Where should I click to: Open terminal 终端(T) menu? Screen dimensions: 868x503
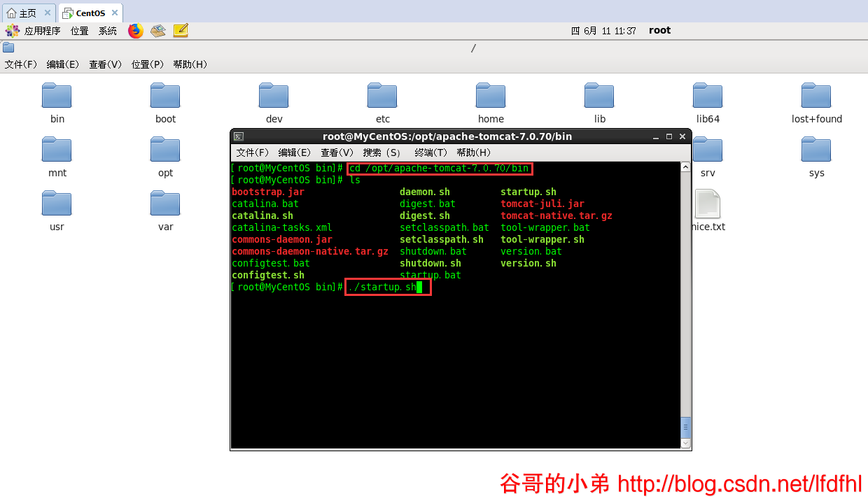pos(431,153)
